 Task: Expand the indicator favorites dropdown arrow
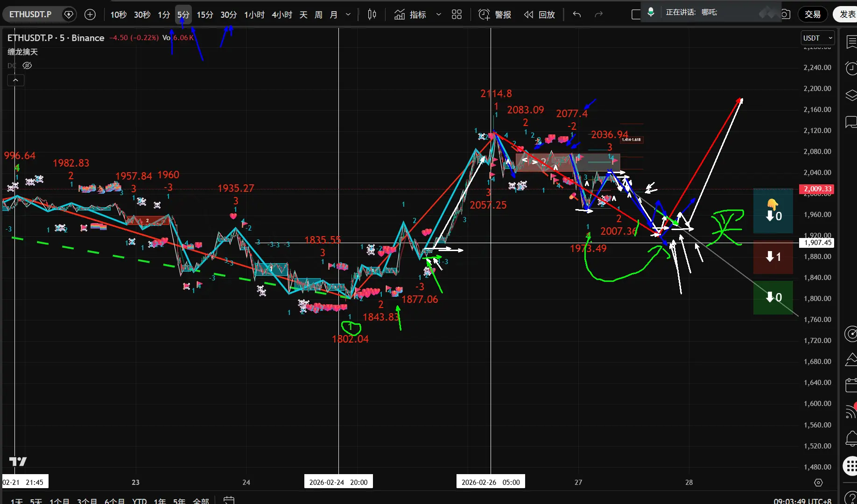point(439,15)
